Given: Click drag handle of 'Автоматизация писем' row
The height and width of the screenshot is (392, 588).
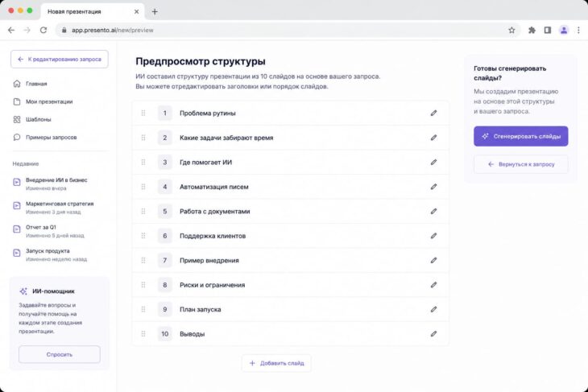Looking at the screenshot, I should 143,187.
